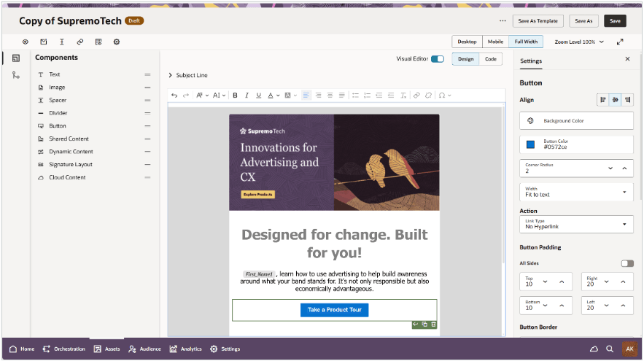Switch to Full Width view

pos(526,42)
